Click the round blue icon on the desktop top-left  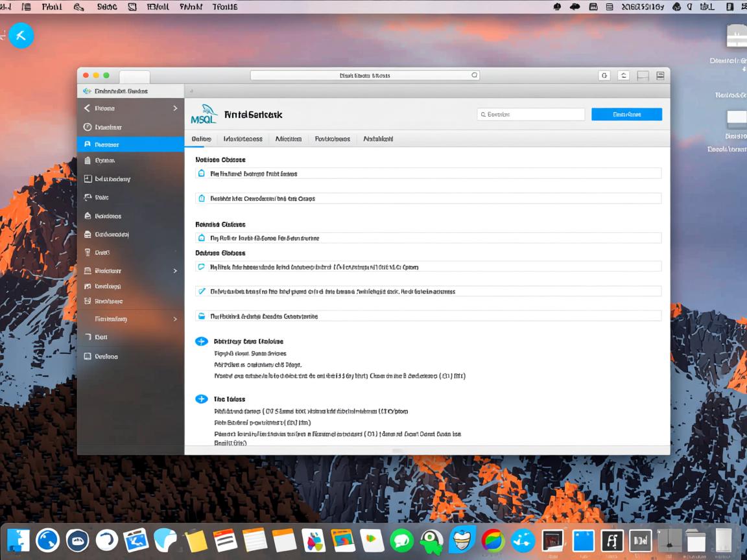[x=21, y=35]
